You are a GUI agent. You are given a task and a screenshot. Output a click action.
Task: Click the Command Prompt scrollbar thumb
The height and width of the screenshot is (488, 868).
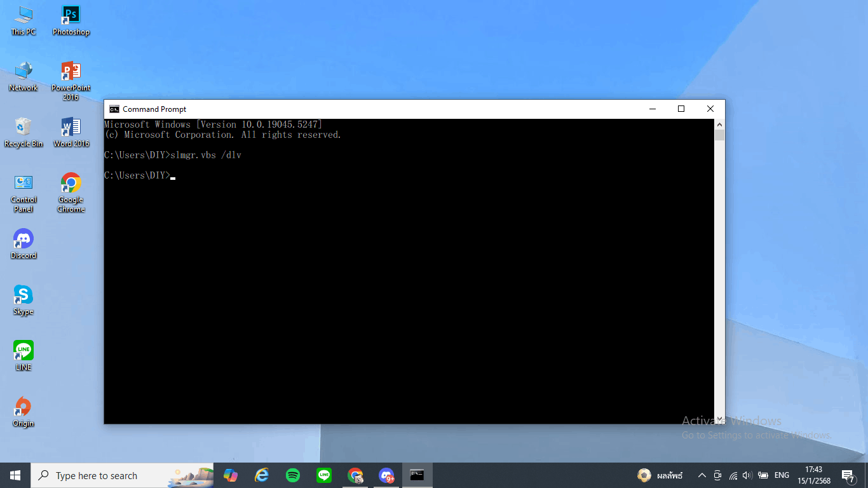[x=719, y=135]
